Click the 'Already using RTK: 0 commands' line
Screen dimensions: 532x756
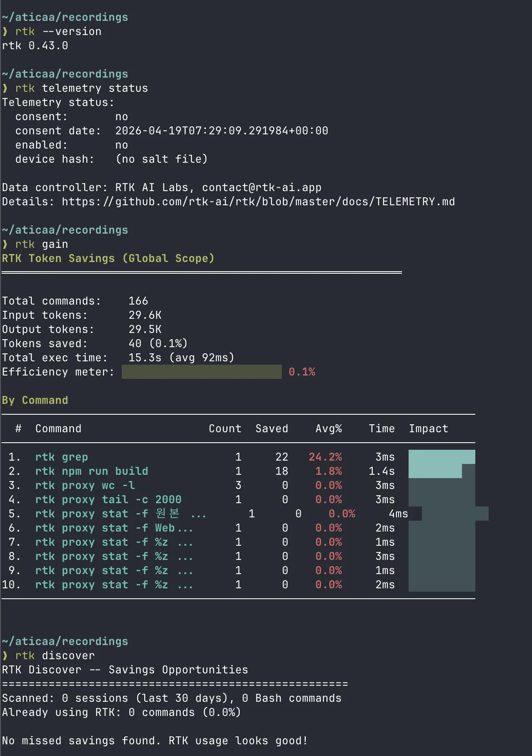tap(122, 712)
